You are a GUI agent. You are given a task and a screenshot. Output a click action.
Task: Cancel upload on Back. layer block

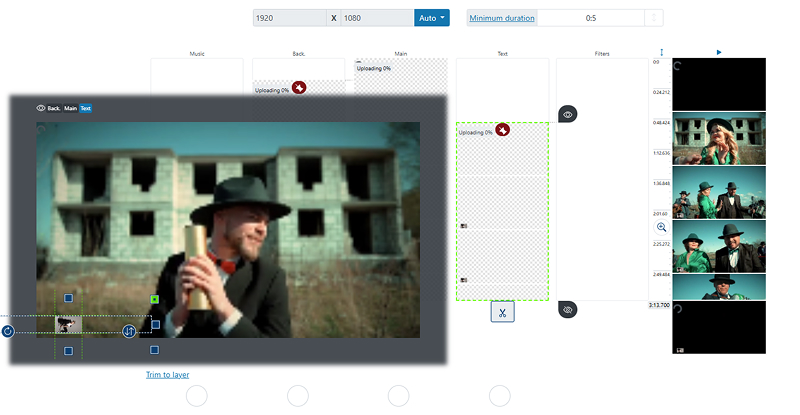click(x=298, y=88)
